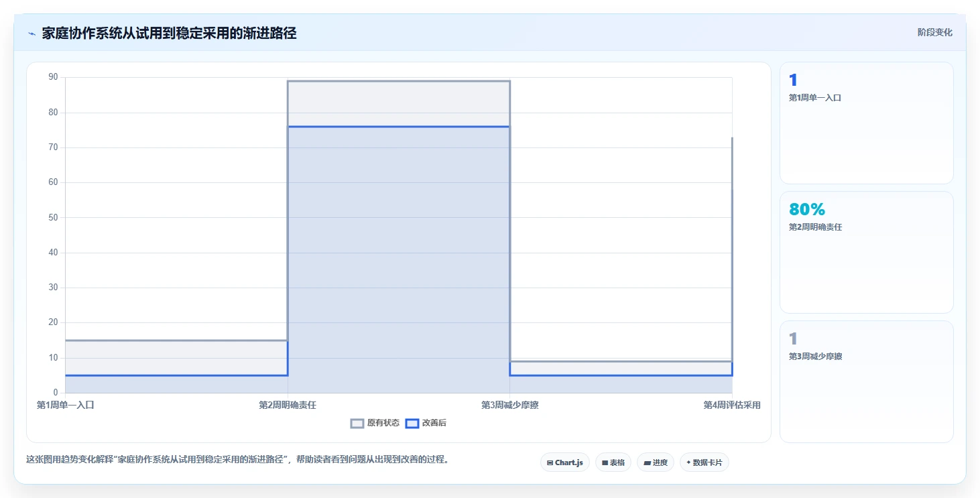Click the card caption 第3周减少摩擦
The image size is (980, 498).
[x=815, y=357]
